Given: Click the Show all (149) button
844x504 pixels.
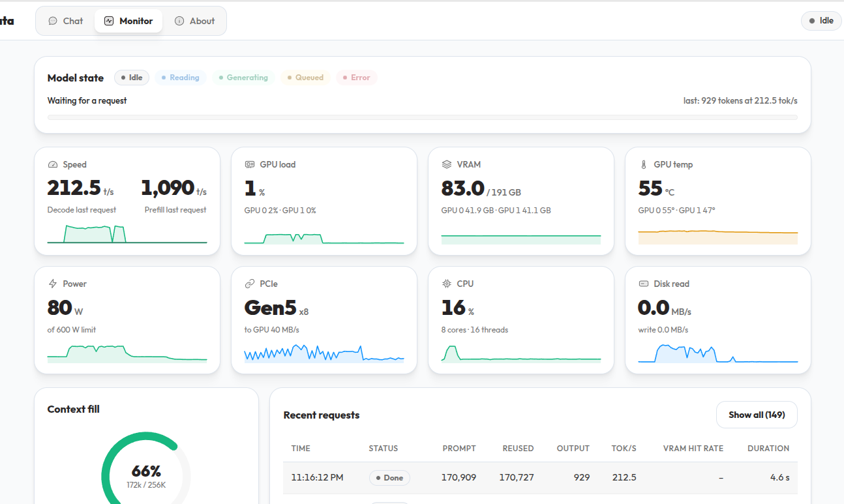Looking at the screenshot, I should (x=757, y=415).
